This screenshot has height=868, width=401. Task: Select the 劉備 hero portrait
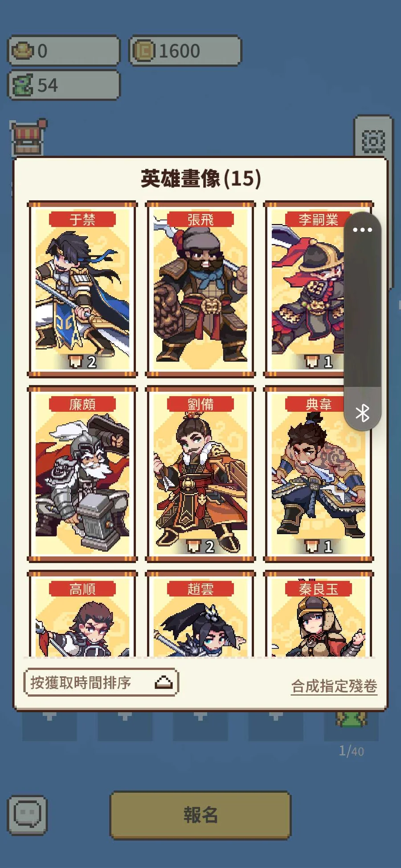click(x=200, y=474)
